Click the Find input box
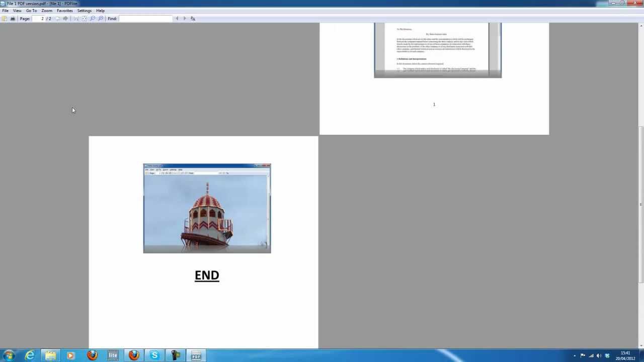This screenshot has width=644, height=362. click(146, 18)
